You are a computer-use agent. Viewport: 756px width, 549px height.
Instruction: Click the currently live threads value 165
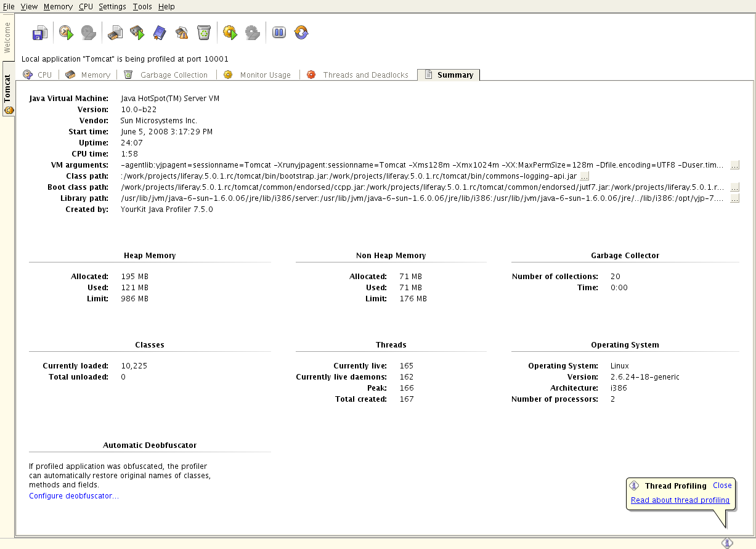click(x=407, y=366)
